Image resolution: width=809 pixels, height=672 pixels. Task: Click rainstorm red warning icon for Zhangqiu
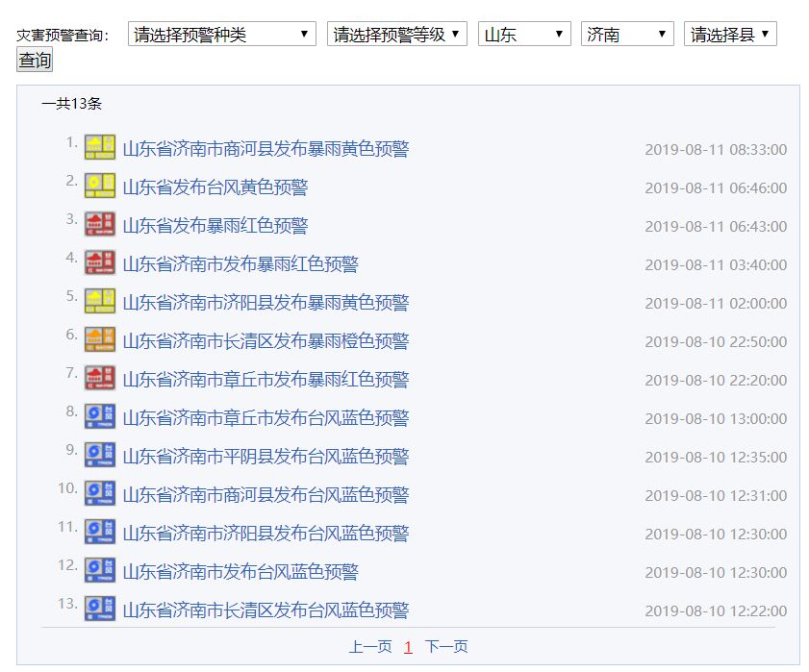[x=100, y=378]
